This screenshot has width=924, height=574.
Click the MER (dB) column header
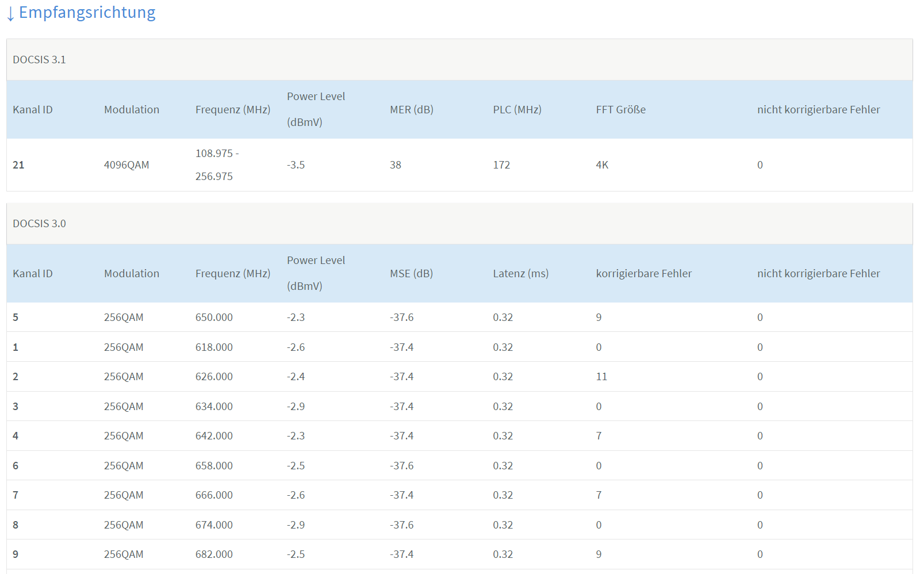tap(411, 110)
